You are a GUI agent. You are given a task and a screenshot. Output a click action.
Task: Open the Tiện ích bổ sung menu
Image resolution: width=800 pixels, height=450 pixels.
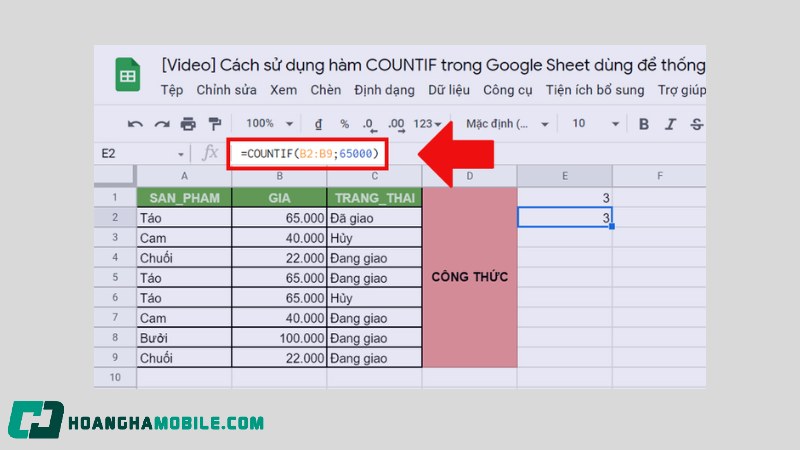point(595,90)
